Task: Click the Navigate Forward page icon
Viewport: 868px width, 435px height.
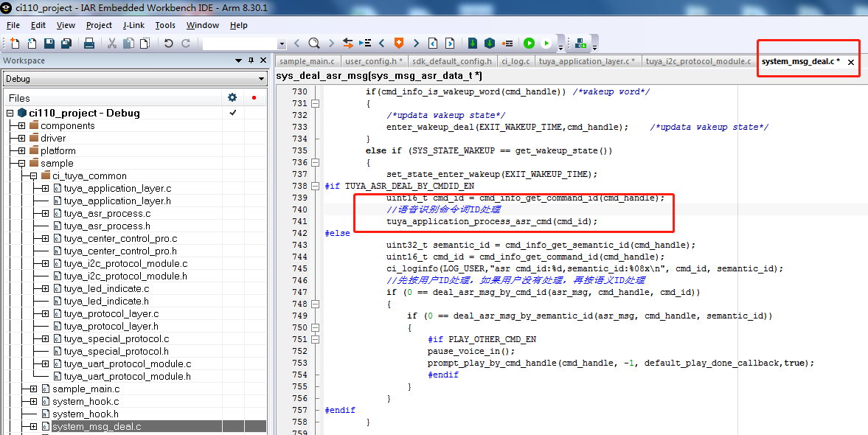Action: 450,43
